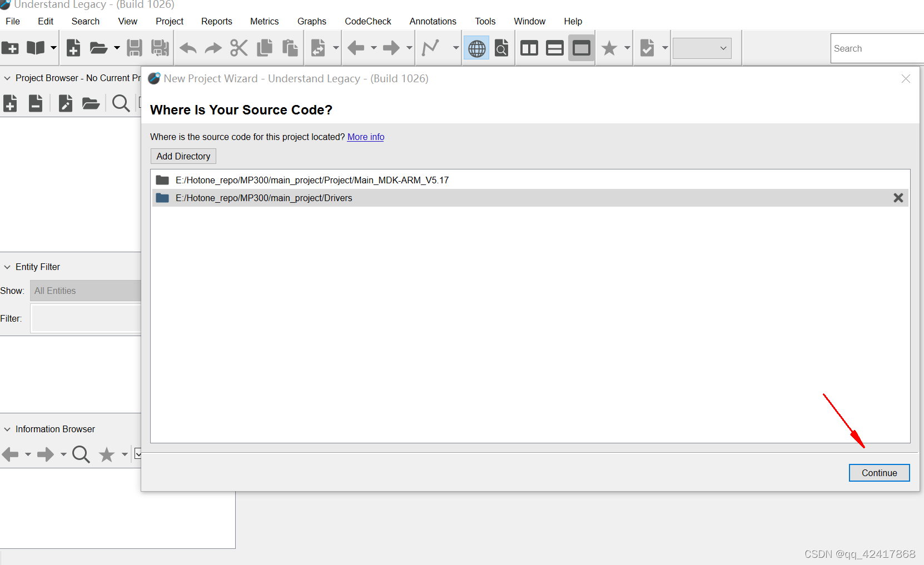The image size is (924, 565).
Task: Click Project Browser add file icon
Action: (x=10, y=103)
